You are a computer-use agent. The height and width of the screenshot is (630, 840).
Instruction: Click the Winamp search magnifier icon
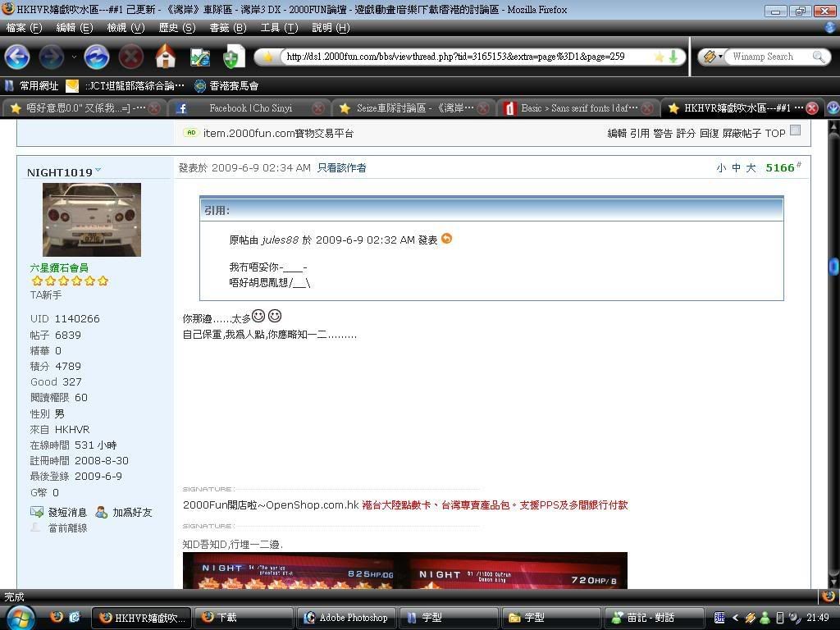pyautogui.click(x=818, y=57)
